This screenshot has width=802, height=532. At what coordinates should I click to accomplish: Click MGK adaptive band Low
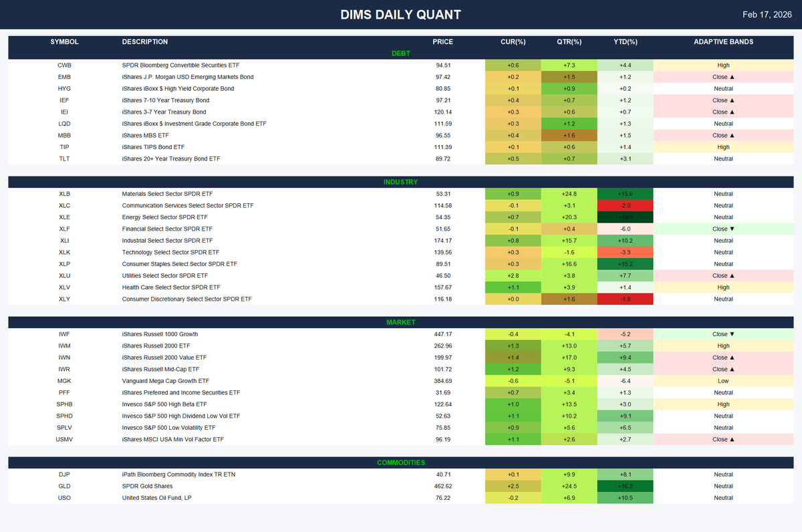pyautogui.click(x=723, y=381)
